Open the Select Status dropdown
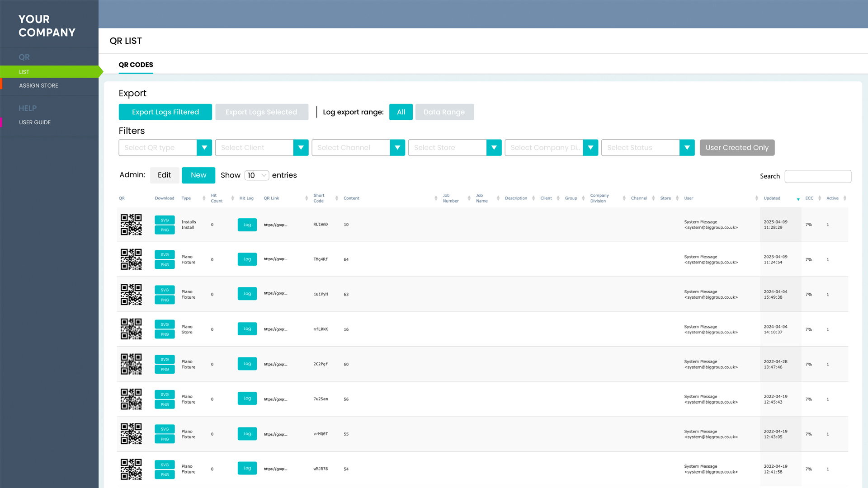 point(648,148)
